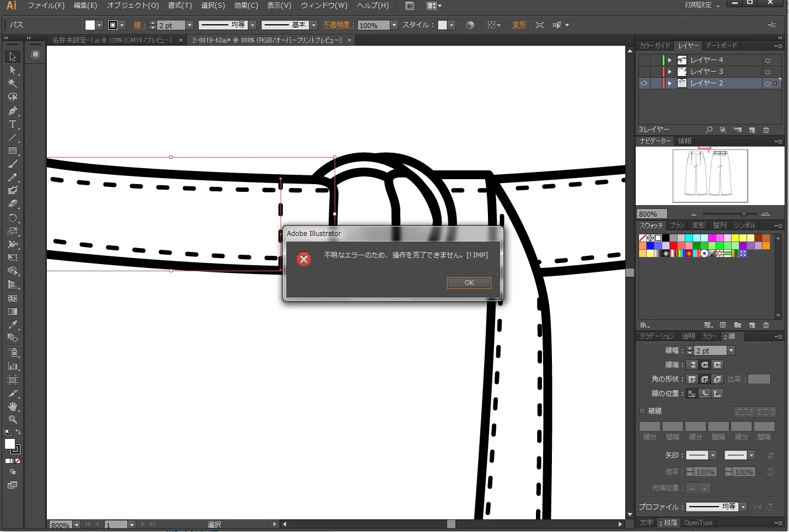Select the Zoom tool
This screenshot has width=789, height=532.
pyautogui.click(x=13, y=420)
